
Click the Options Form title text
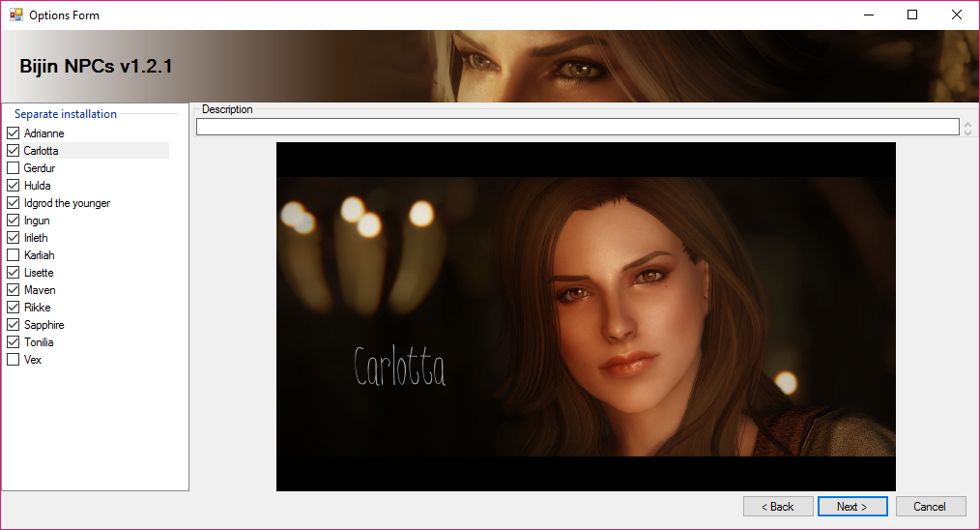[x=65, y=15]
